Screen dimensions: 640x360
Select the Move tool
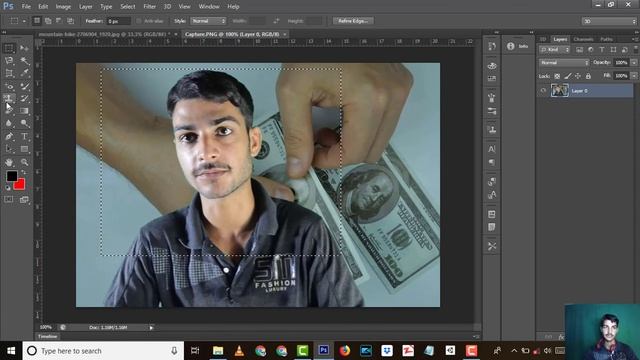coord(24,48)
